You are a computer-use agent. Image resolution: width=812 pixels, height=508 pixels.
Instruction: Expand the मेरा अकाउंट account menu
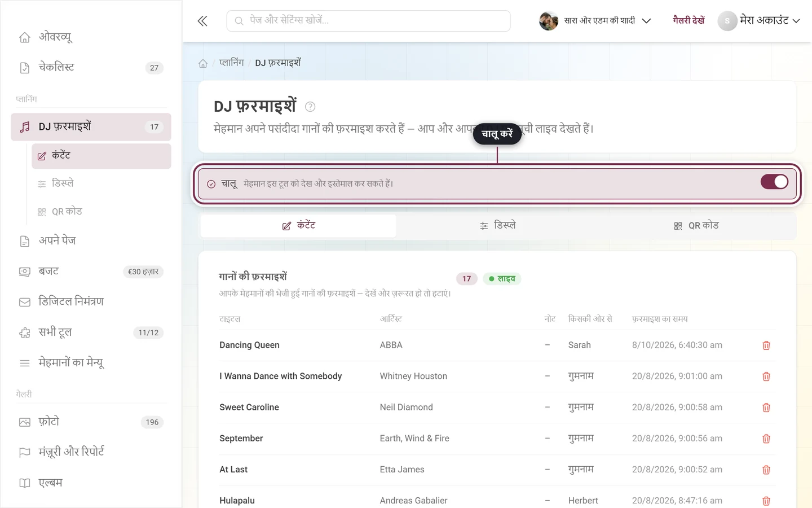coord(759,21)
